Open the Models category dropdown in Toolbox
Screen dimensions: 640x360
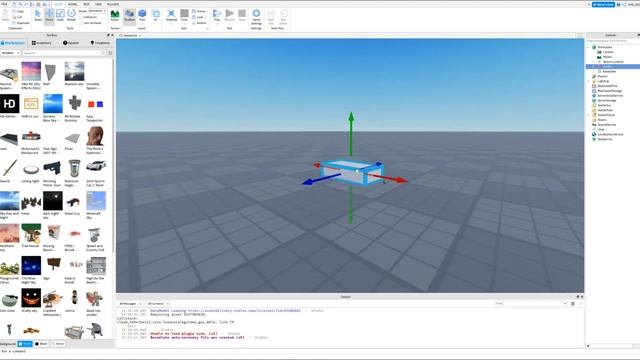(10, 53)
